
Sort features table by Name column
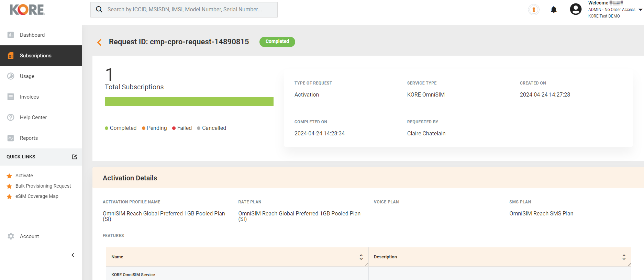click(361, 257)
